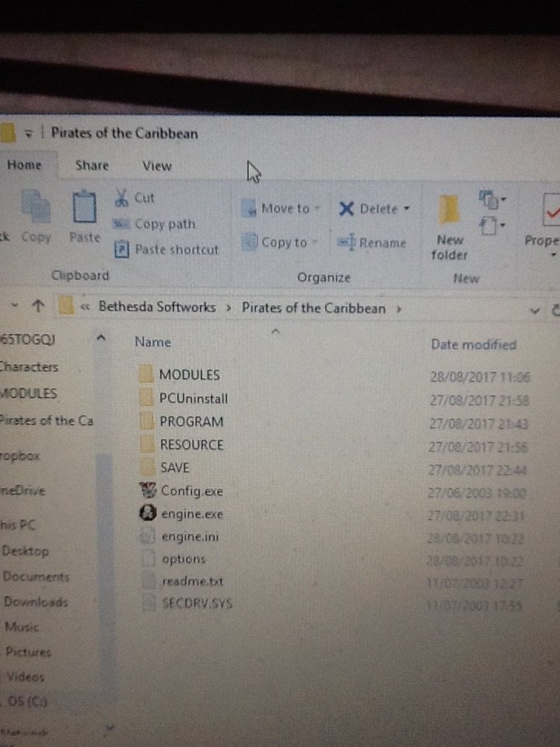Open Downloads in the navigation pane
The width and height of the screenshot is (560, 747).
pos(37,601)
